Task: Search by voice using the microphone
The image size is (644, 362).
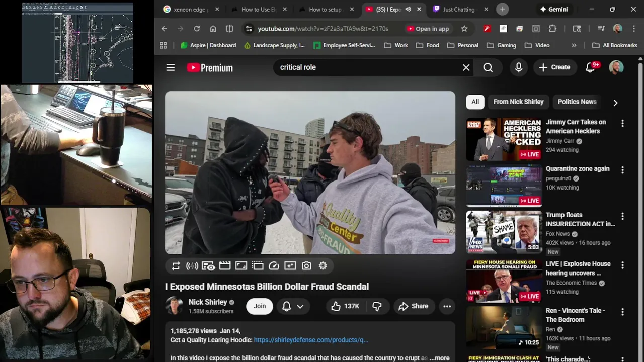Action: point(519,67)
